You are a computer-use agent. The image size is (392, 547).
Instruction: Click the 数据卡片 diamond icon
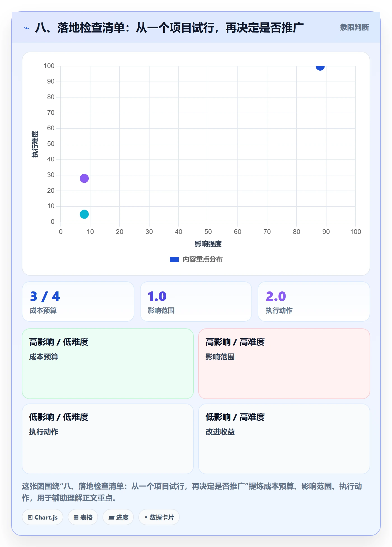point(146,517)
